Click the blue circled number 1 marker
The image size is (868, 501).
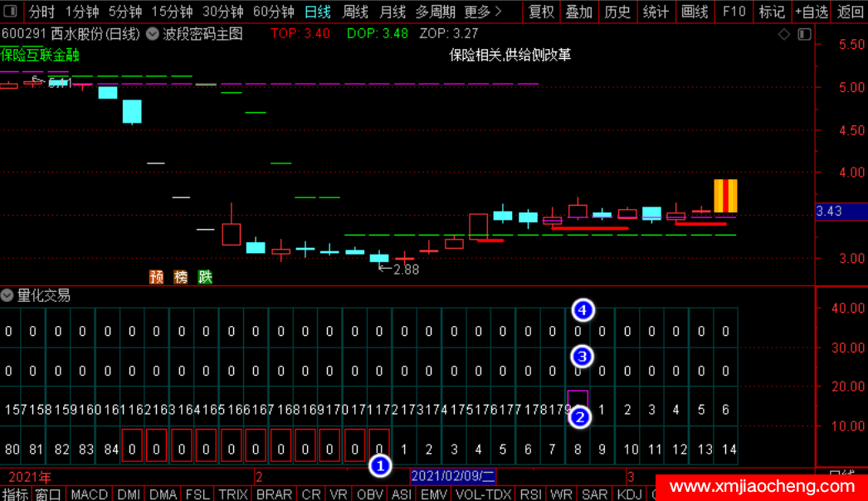point(379,466)
